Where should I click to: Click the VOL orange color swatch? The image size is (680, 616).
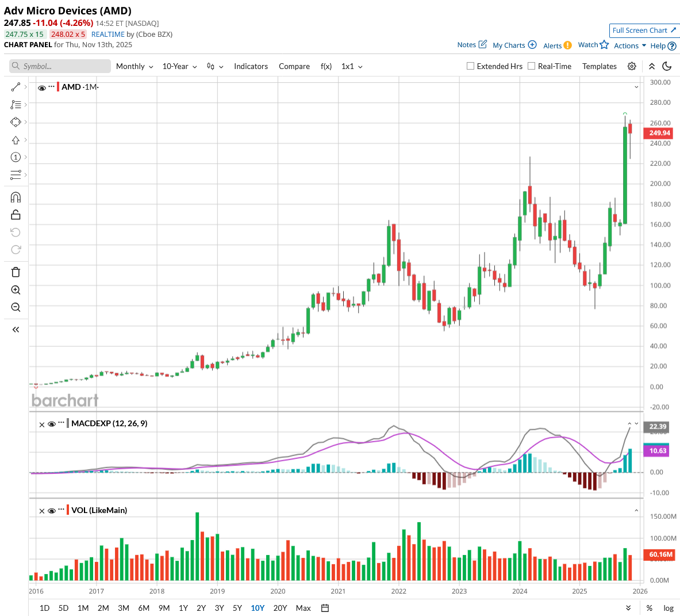pyautogui.click(x=68, y=510)
